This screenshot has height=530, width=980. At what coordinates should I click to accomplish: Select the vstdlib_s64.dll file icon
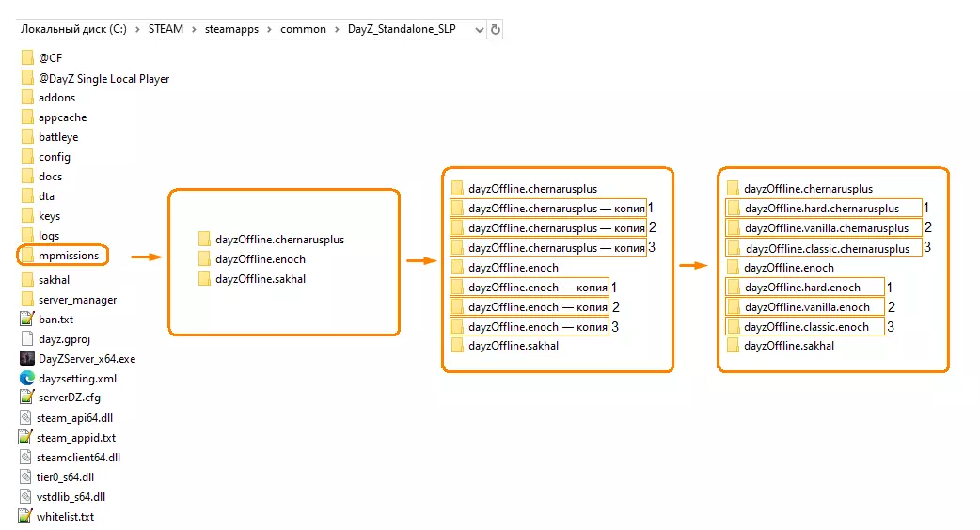pyautogui.click(x=25, y=497)
